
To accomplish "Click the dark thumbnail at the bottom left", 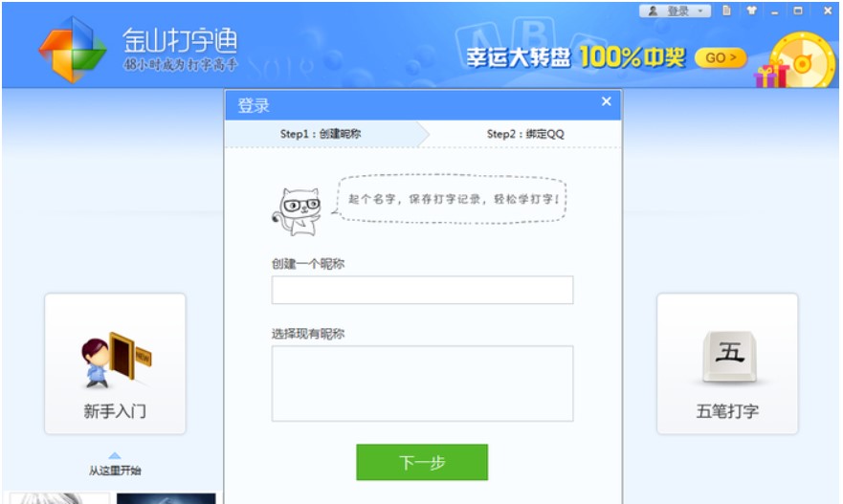I will [x=166, y=498].
